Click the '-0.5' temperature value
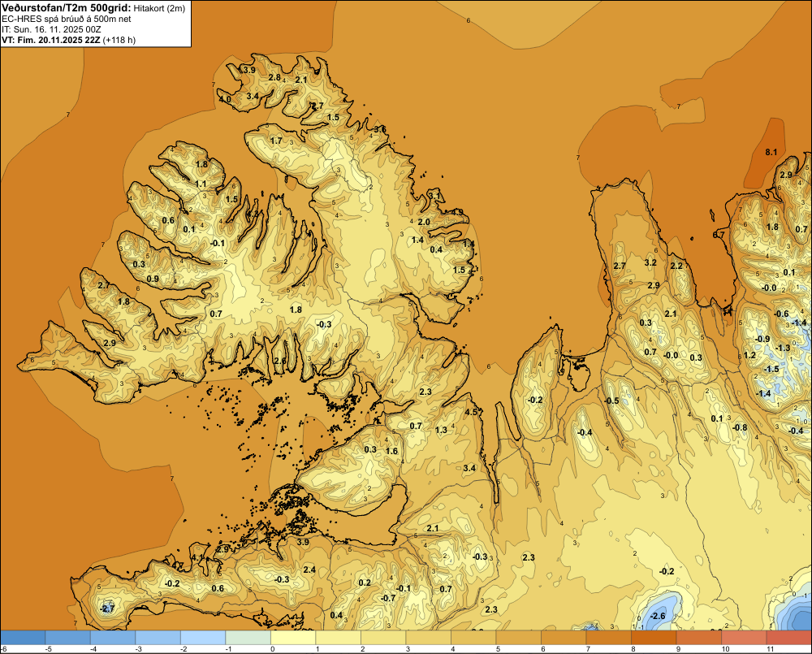 [x=611, y=401]
